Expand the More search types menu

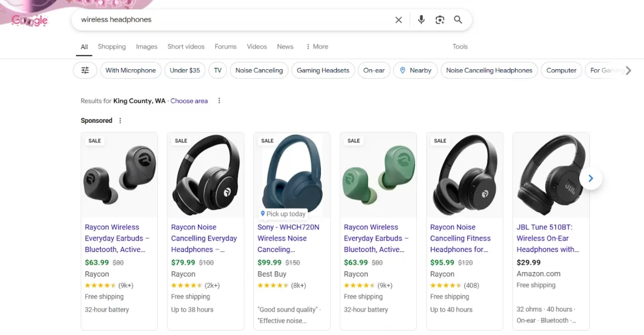click(x=317, y=47)
